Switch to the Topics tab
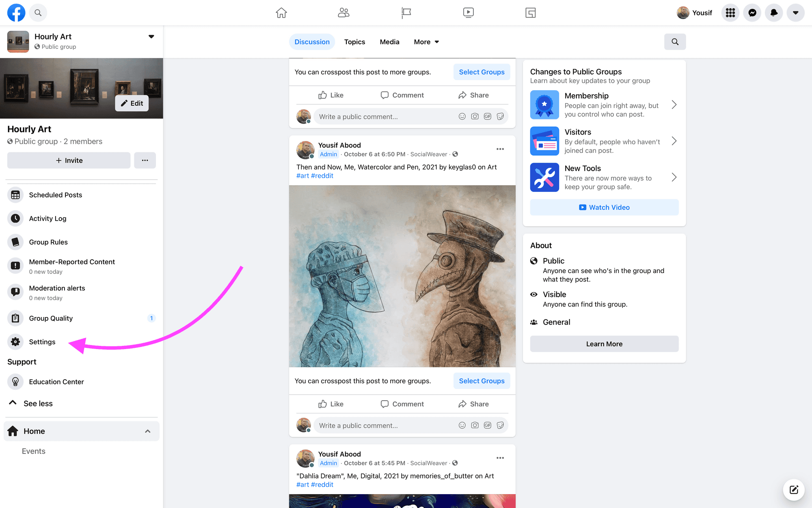The height and width of the screenshot is (508, 812). point(354,42)
